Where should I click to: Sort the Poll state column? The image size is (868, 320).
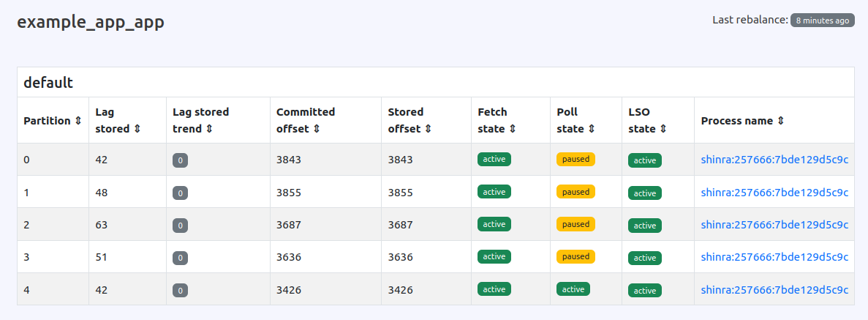[591, 129]
